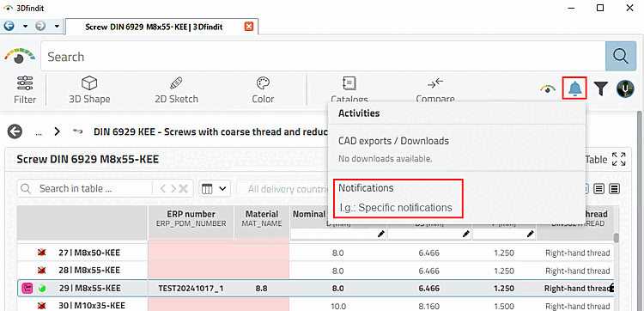This screenshot has width=644, height=311.
Task: Click No downloads available text
Action: (x=386, y=159)
